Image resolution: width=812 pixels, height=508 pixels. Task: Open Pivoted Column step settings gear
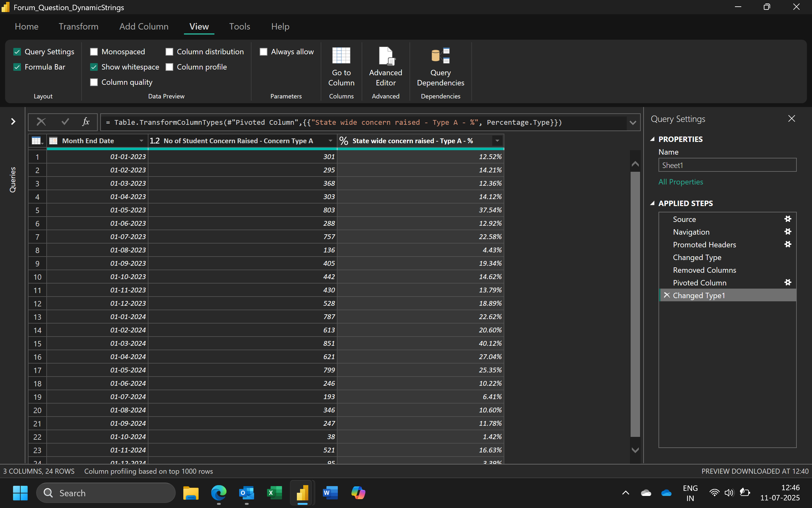(x=788, y=283)
